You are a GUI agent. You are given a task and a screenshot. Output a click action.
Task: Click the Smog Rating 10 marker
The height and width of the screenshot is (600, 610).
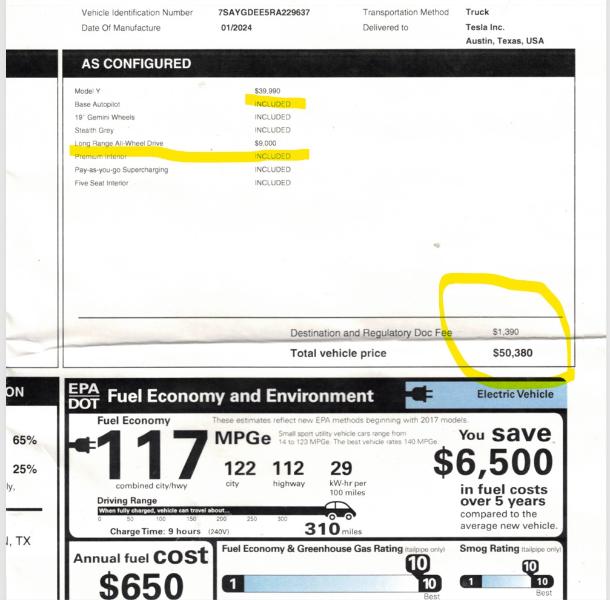point(532,567)
